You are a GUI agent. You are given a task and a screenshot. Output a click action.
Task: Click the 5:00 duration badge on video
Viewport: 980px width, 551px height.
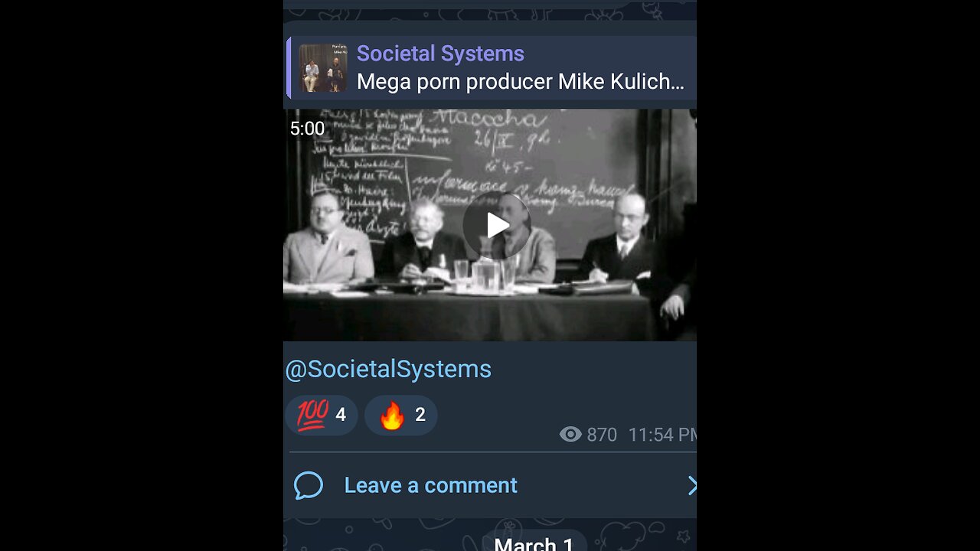click(x=307, y=129)
